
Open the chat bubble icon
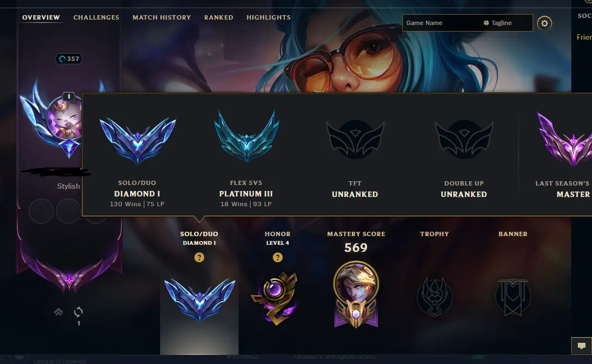[x=582, y=346]
